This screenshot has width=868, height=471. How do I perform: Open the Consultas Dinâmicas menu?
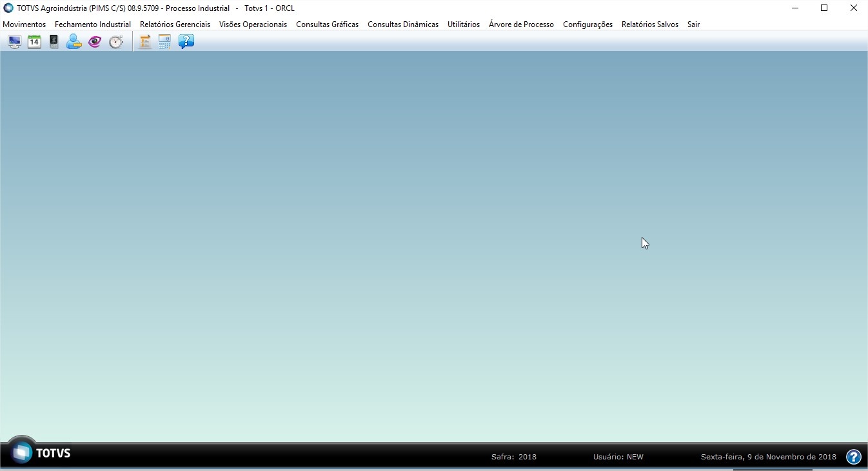pyautogui.click(x=403, y=24)
